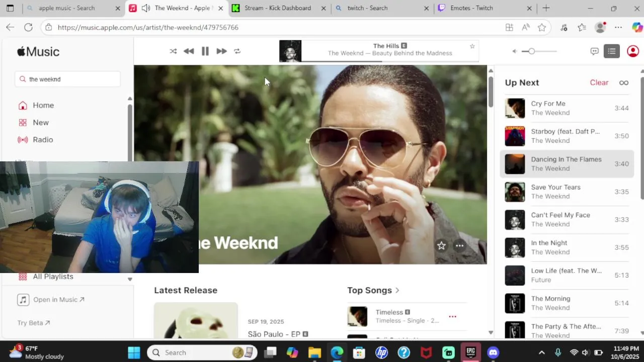The width and height of the screenshot is (644, 362).
Task: Clear the Up Next queue
Action: pos(599,82)
